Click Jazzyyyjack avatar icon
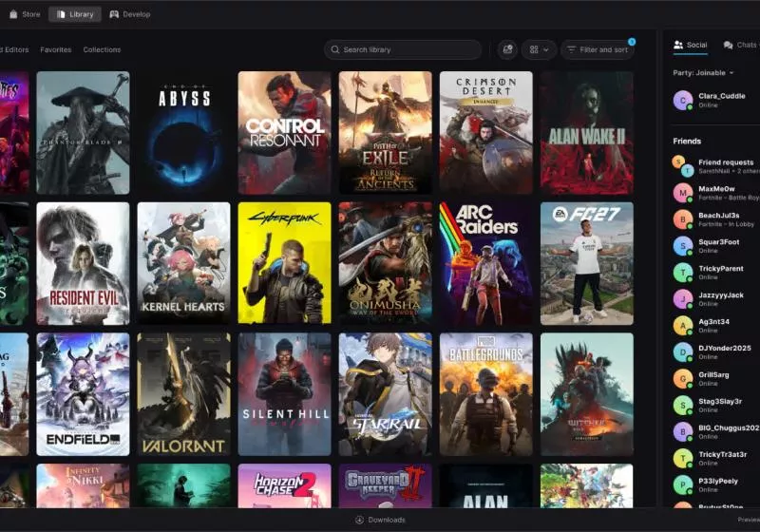The width and height of the screenshot is (760, 532). [683, 299]
